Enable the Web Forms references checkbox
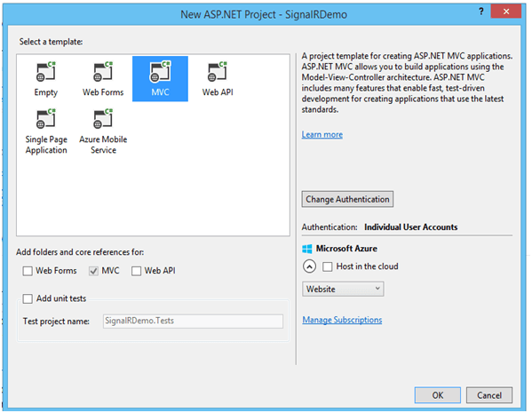 [x=28, y=271]
